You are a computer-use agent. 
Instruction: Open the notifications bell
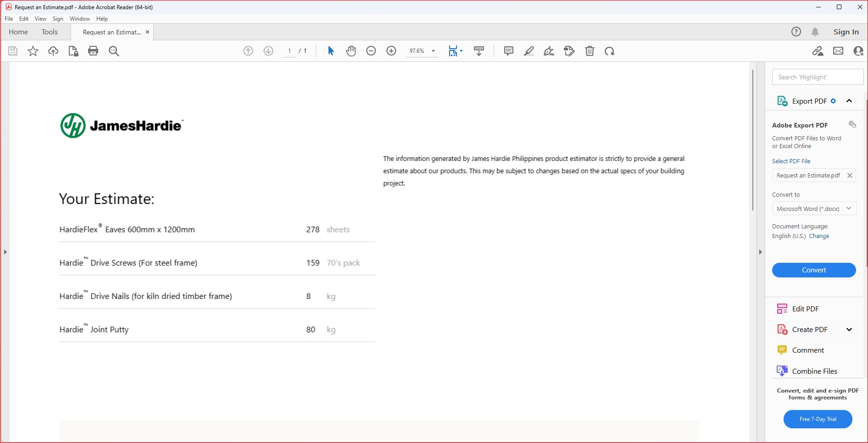tap(815, 32)
